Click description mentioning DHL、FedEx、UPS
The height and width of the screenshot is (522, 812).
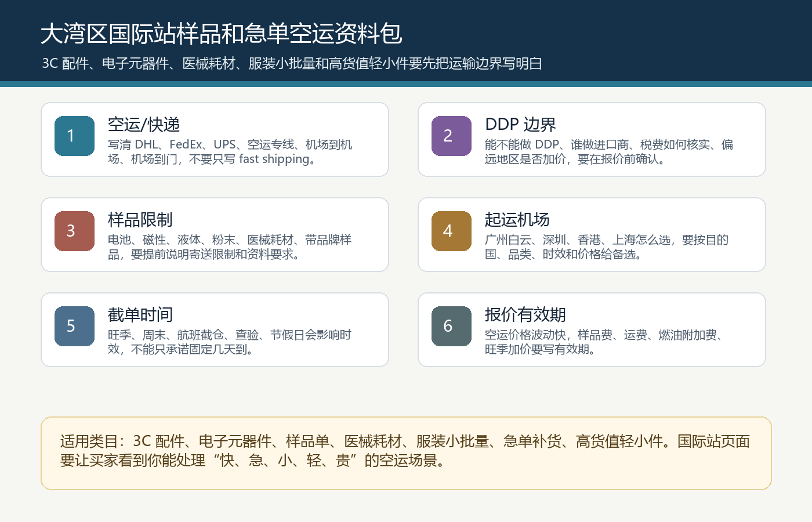[230, 151]
